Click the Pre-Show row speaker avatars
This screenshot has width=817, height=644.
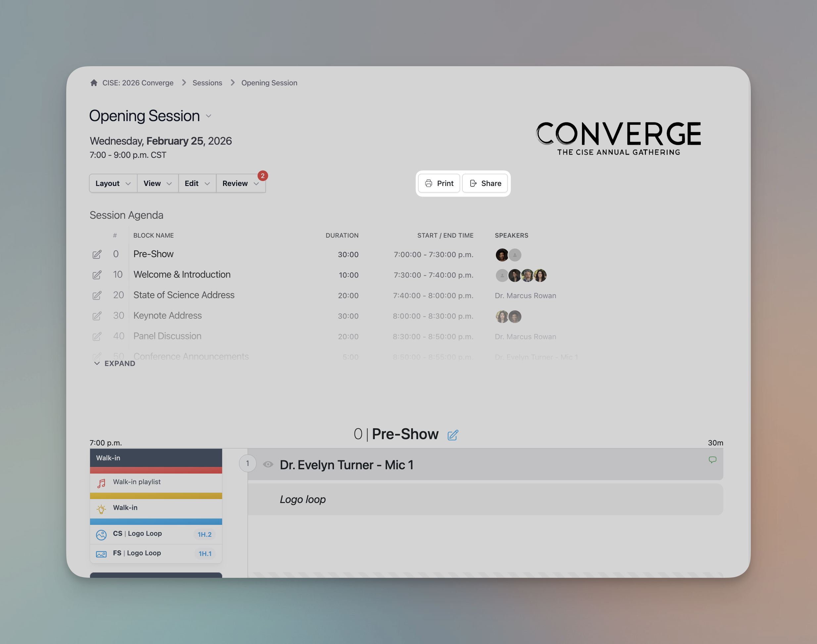pyautogui.click(x=508, y=255)
